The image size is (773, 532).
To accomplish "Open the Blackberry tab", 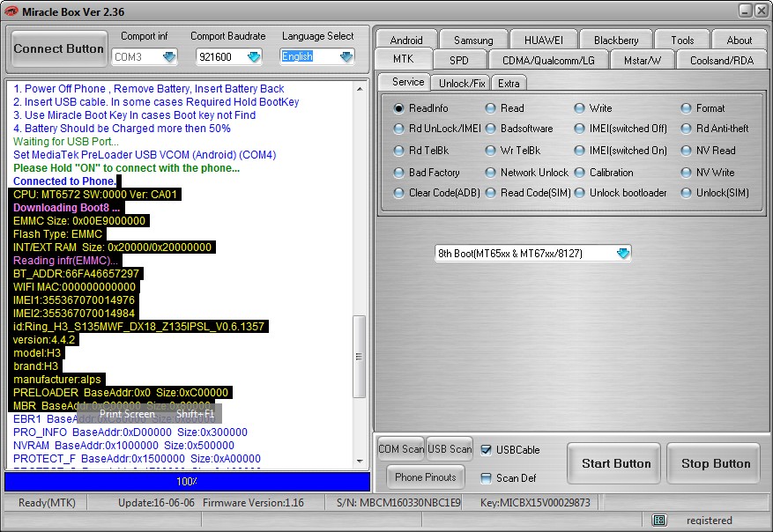I will (x=616, y=40).
